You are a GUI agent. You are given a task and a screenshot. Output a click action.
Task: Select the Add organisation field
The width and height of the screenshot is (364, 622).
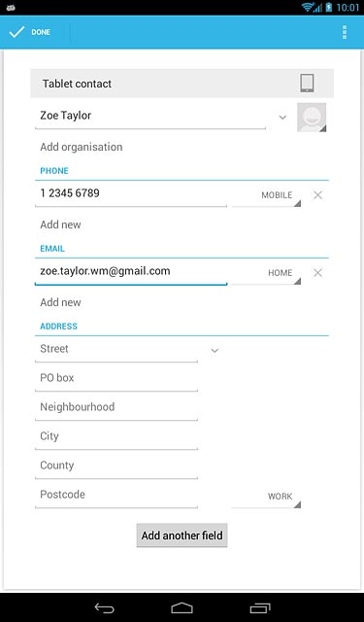(82, 147)
